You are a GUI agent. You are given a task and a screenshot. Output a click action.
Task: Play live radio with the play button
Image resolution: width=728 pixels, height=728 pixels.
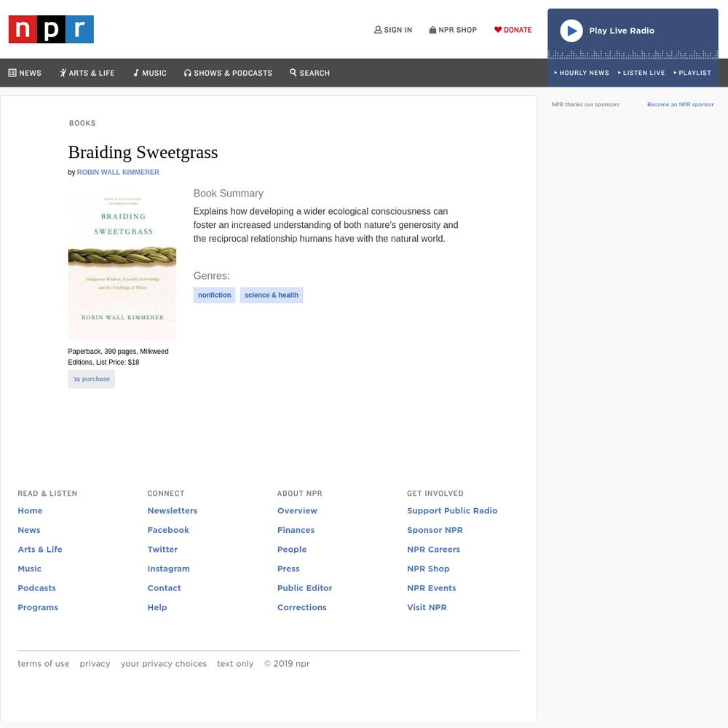(571, 31)
